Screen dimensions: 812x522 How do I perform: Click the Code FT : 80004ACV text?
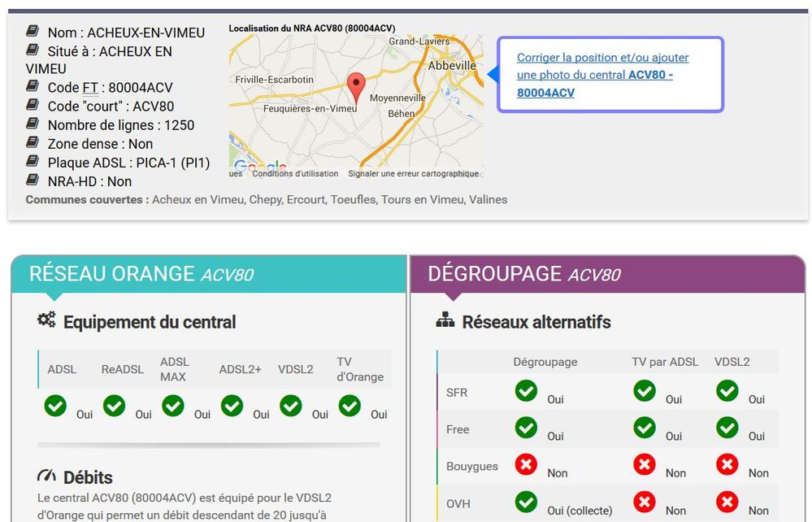click(111, 88)
